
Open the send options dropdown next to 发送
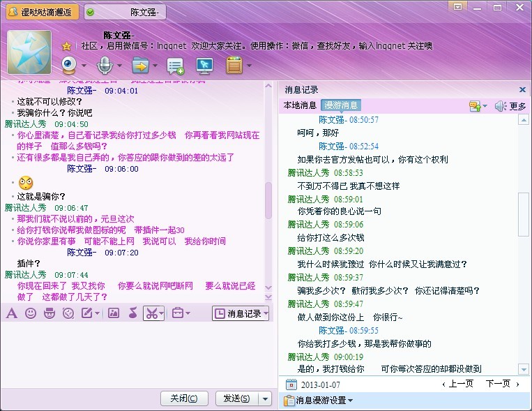(x=266, y=398)
